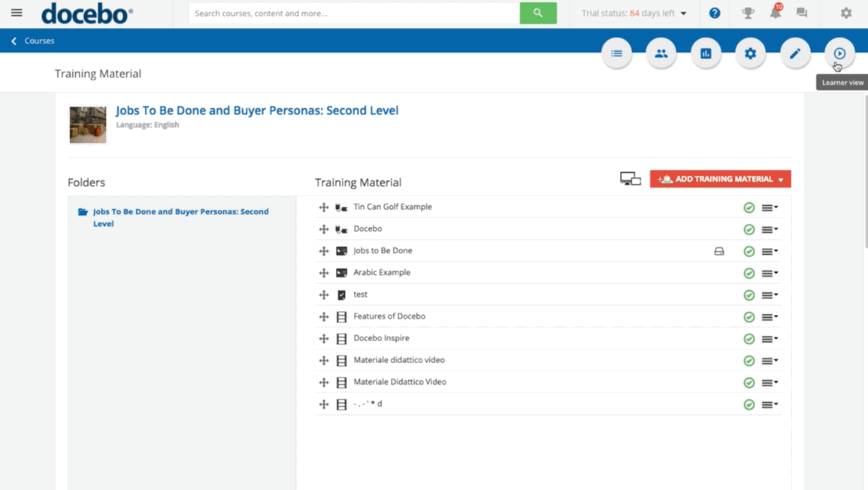
Task: Toggle published status of Tin Can Golf Example
Action: pyautogui.click(x=749, y=207)
